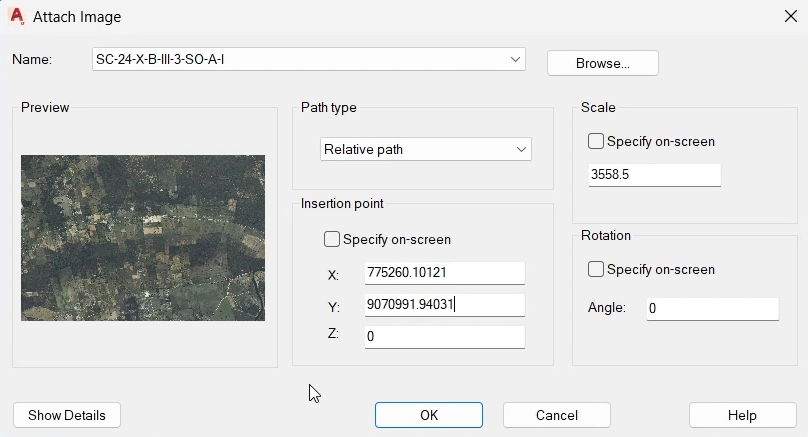Screen dimensions: 808x437
Task: Check Specify on-screen under Rotation
Action: [x=596, y=270]
